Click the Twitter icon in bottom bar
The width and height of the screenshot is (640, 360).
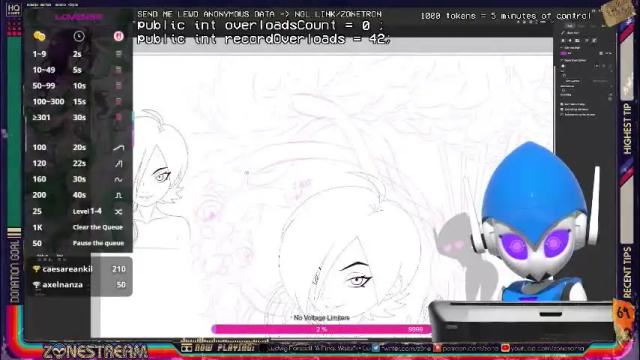tap(376, 348)
